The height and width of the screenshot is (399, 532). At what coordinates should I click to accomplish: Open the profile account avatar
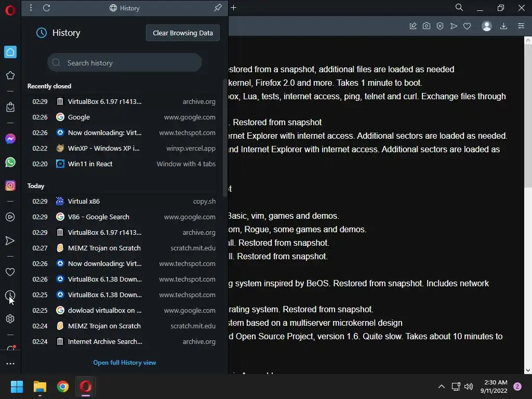click(487, 26)
